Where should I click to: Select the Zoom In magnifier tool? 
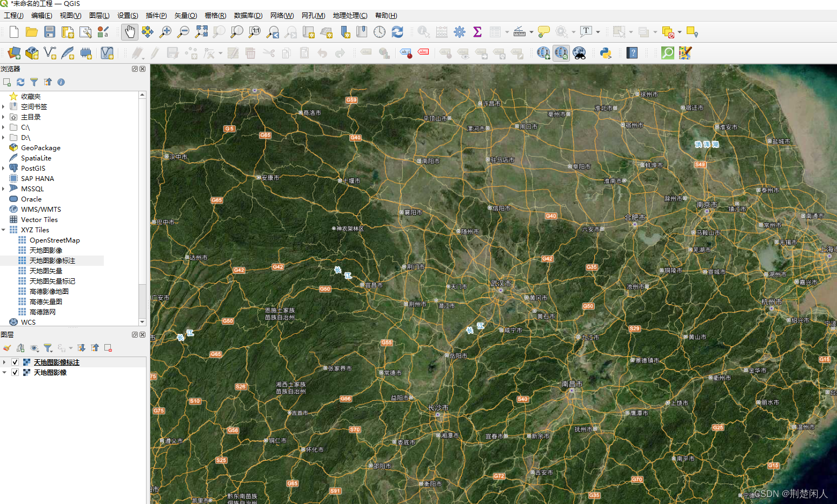click(x=165, y=32)
